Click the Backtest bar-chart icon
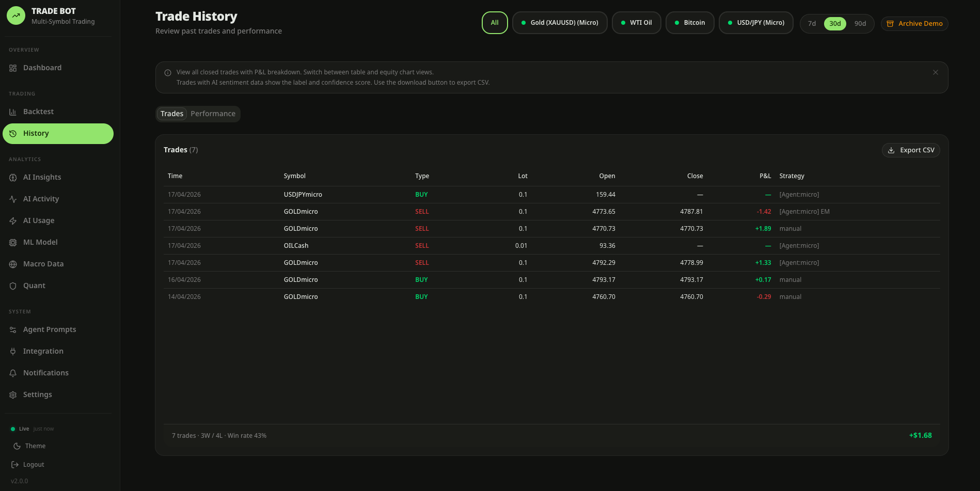 point(13,112)
